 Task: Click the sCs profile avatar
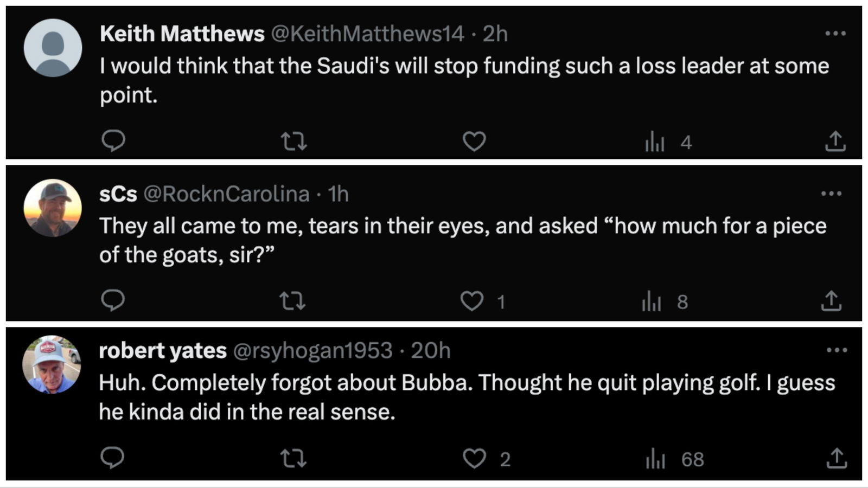pos(53,208)
